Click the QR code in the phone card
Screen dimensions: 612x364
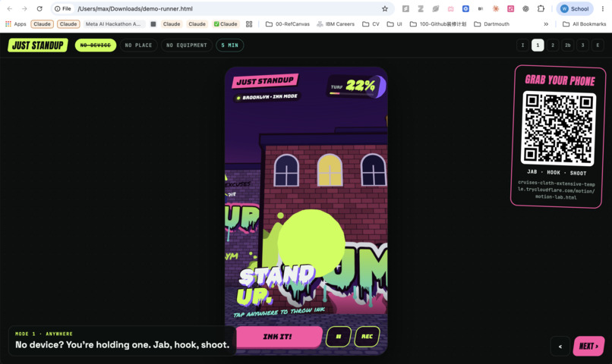pos(559,128)
